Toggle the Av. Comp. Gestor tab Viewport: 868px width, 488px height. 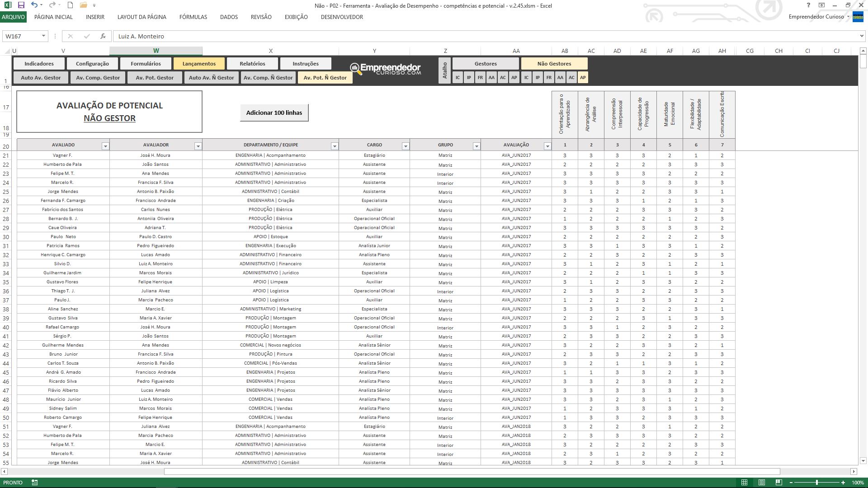97,77
